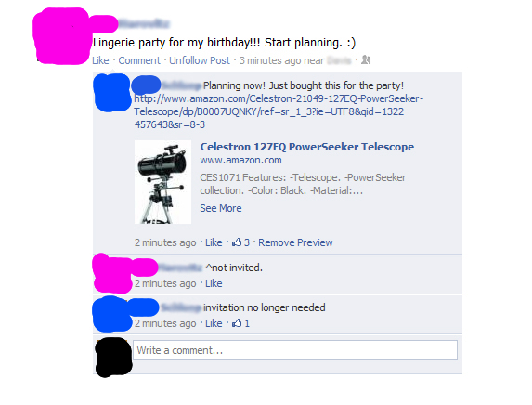The width and height of the screenshot is (532, 405).
Task: Like the '^not invited.' comment
Action: tap(214, 283)
